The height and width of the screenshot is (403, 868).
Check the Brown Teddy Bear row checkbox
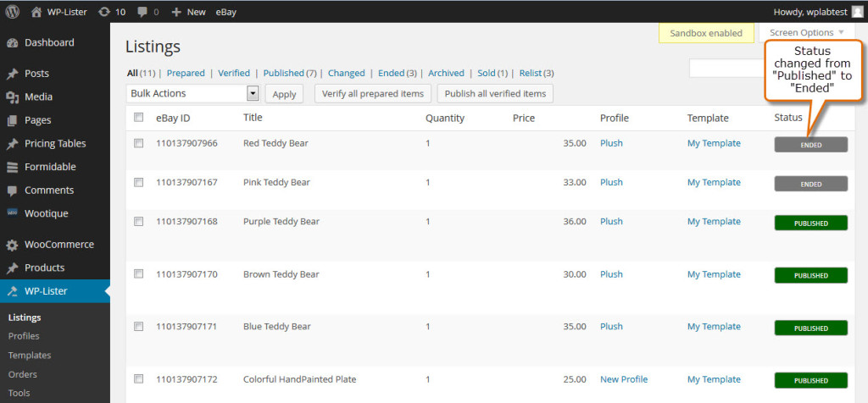[x=139, y=274]
